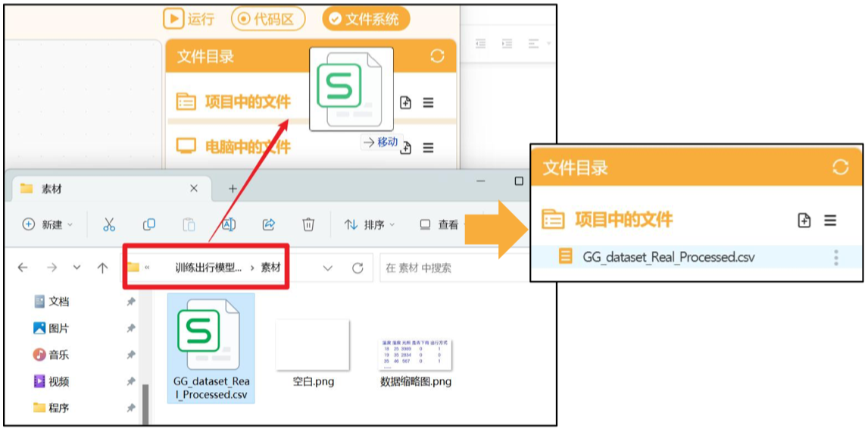Refresh the right-side 文件目录 panel
The image size is (868, 429).
pyautogui.click(x=840, y=167)
